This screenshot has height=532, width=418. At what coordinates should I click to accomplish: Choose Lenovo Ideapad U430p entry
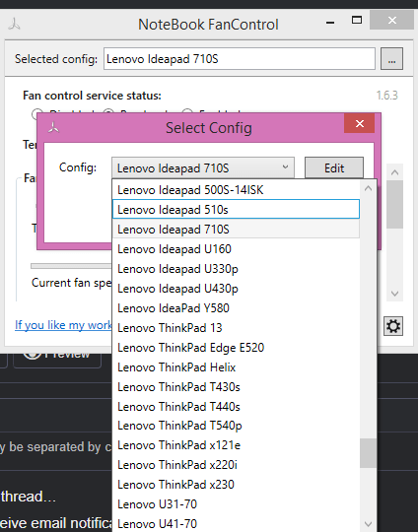[x=236, y=288]
